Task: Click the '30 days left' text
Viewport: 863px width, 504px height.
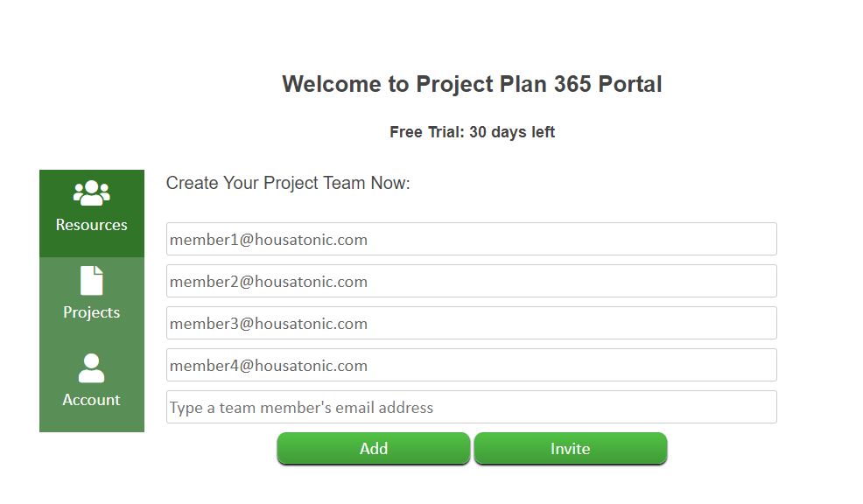Action: 512,132
